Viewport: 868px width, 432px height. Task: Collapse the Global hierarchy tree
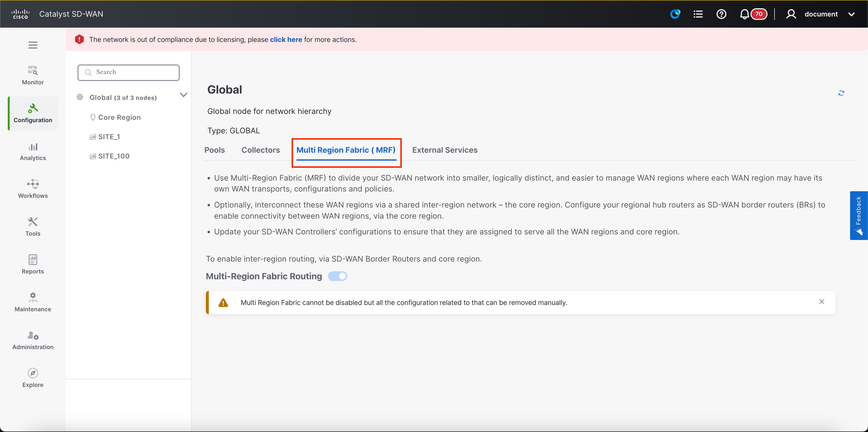[183, 95]
